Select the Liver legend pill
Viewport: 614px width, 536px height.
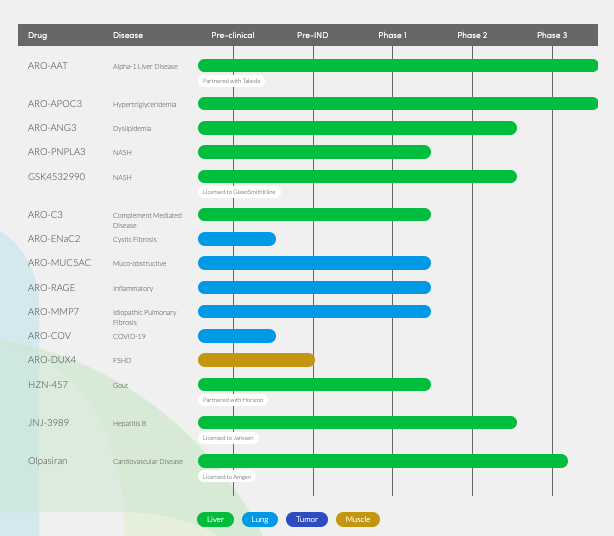coord(215,519)
